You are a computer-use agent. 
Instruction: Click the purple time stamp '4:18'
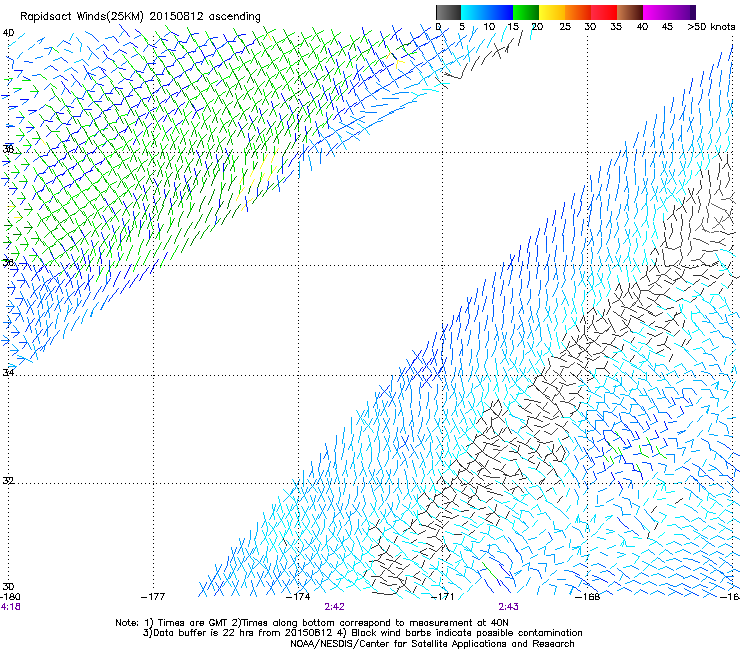[10, 607]
